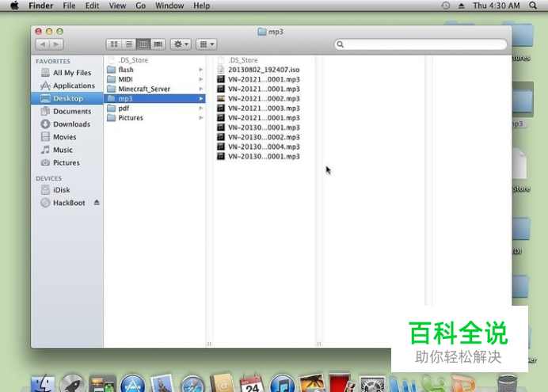Image resolution: width=548 pixels, height=392 pixels.
Task: Expand the MIDI folder arrow
Action: 201,79
